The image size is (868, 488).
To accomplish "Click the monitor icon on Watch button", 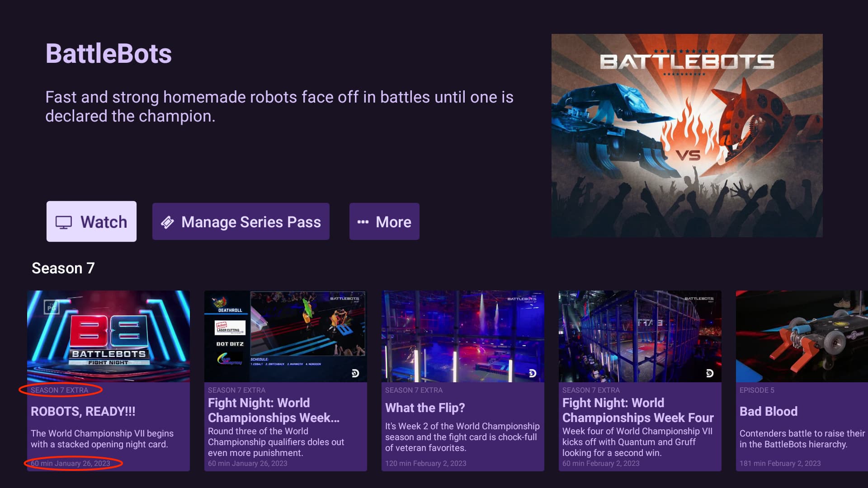I will (64, 222).
